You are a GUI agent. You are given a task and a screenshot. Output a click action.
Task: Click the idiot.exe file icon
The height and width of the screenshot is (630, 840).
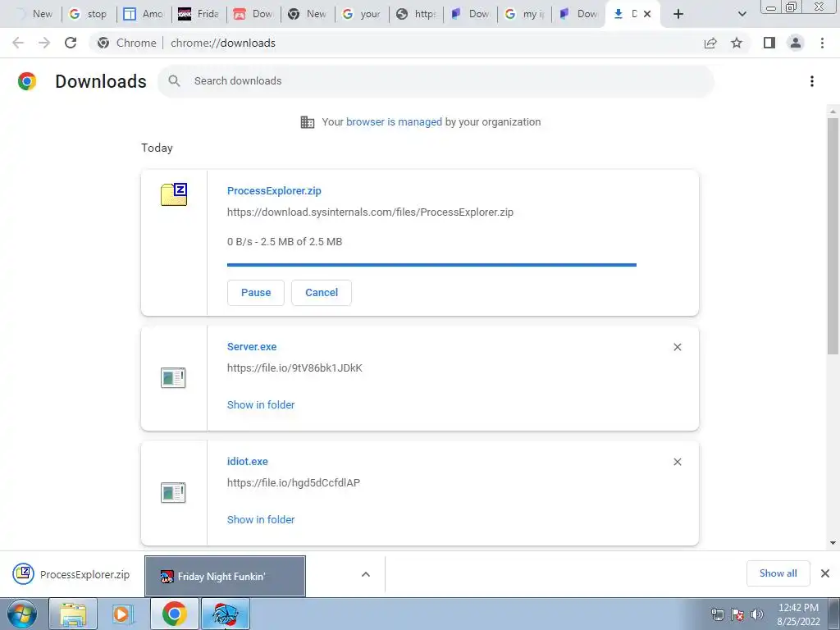point(173,492)
